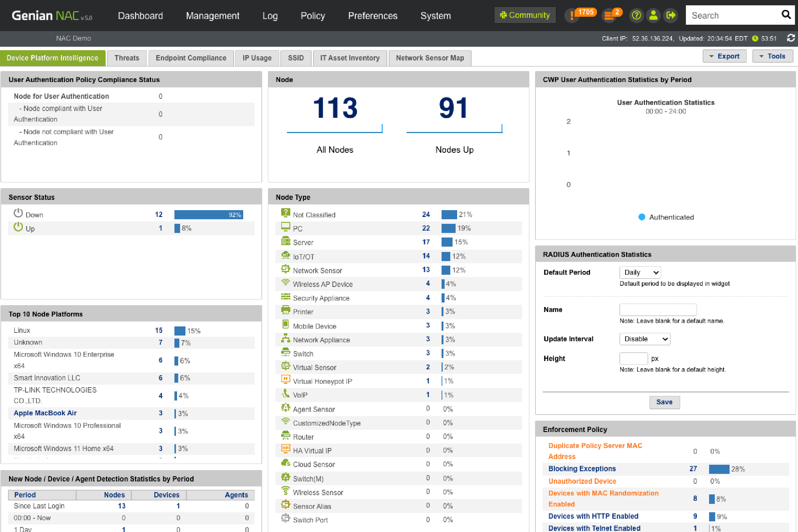Click the Down sensors 92% bar
Image resolution: width=798 pixels, height=532 pixels.
tap(208, 215)
